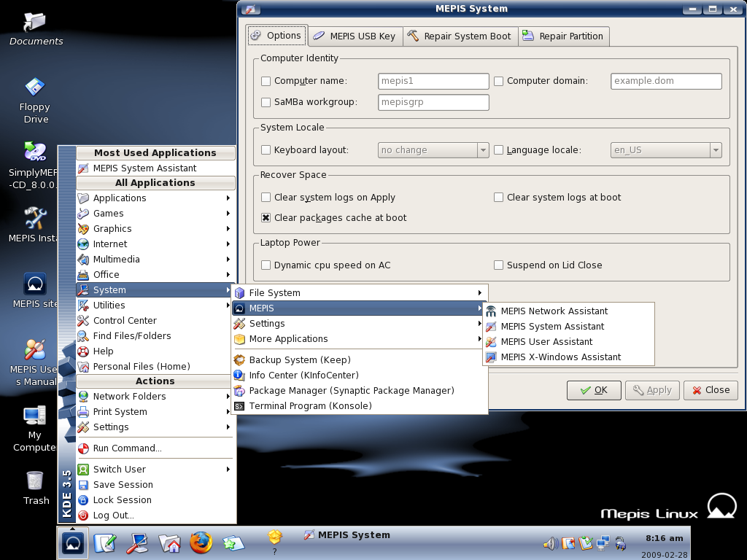Expand the Graphics submenu
This screenshot has width=747, height=560.
pyautogui.click(x=155, y=228)
